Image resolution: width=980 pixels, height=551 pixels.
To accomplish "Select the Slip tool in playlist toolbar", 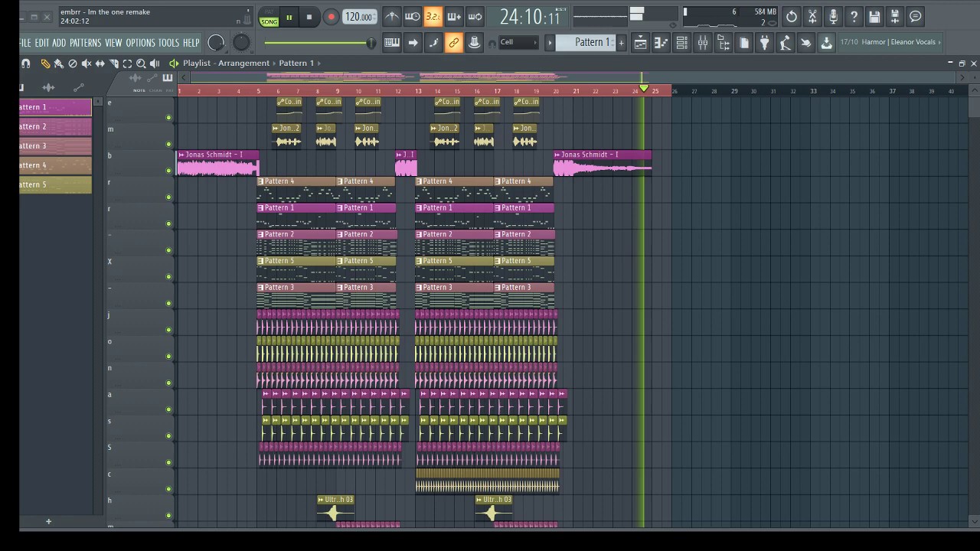I will tap(100, 64).
